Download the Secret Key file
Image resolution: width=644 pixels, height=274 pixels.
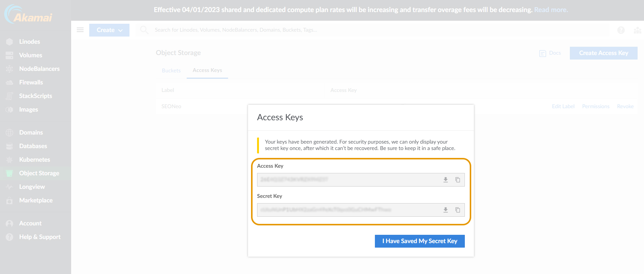(445, 210)
